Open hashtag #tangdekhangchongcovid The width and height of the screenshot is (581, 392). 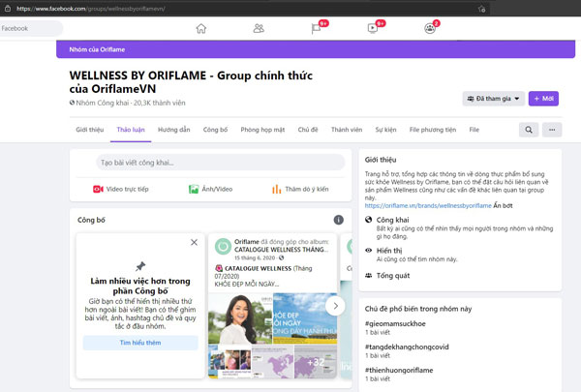407,347
